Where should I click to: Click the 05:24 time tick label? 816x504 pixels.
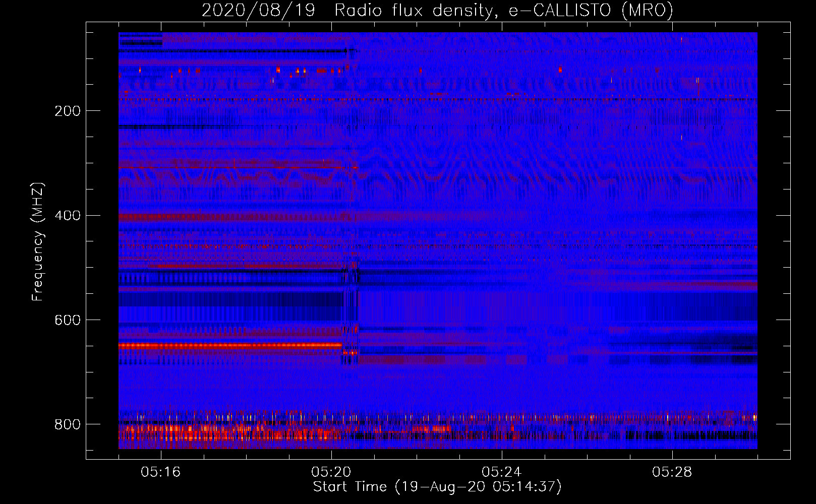tap(502, 472)
